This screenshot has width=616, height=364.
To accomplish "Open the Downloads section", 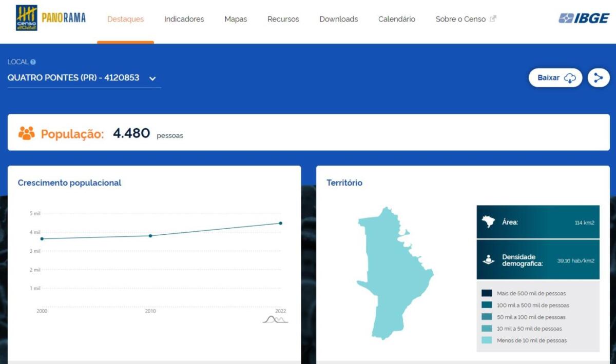I will 338,19.
